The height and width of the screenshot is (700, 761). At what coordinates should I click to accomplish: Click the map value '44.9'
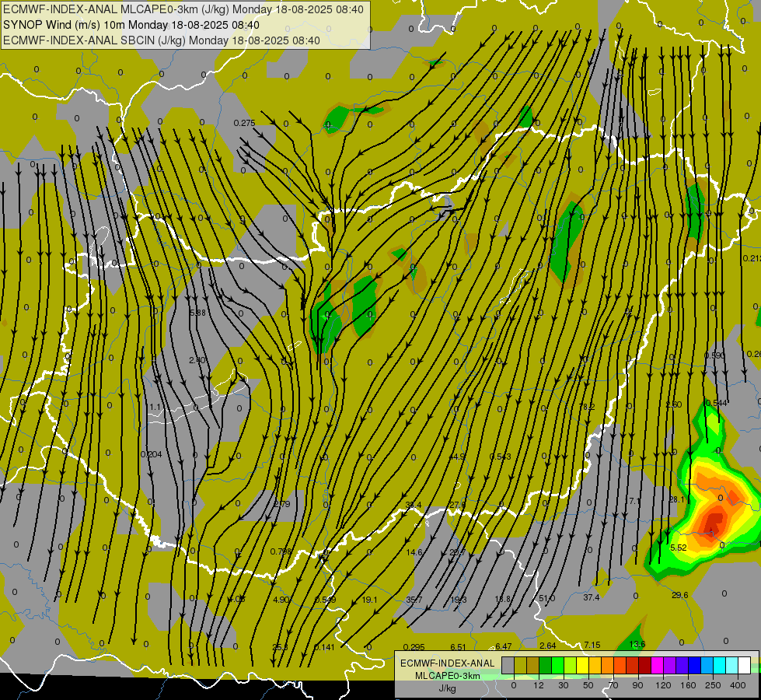pyautogui.click(x=457, y=457)
